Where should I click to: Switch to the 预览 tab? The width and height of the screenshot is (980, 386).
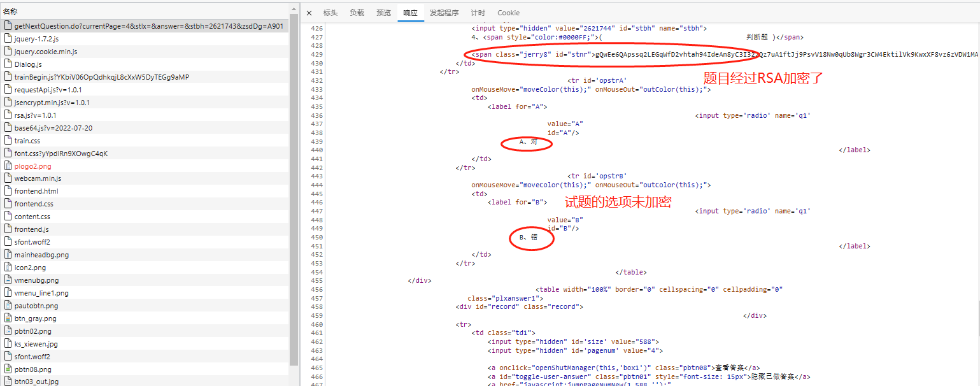(x=383, y=13)
